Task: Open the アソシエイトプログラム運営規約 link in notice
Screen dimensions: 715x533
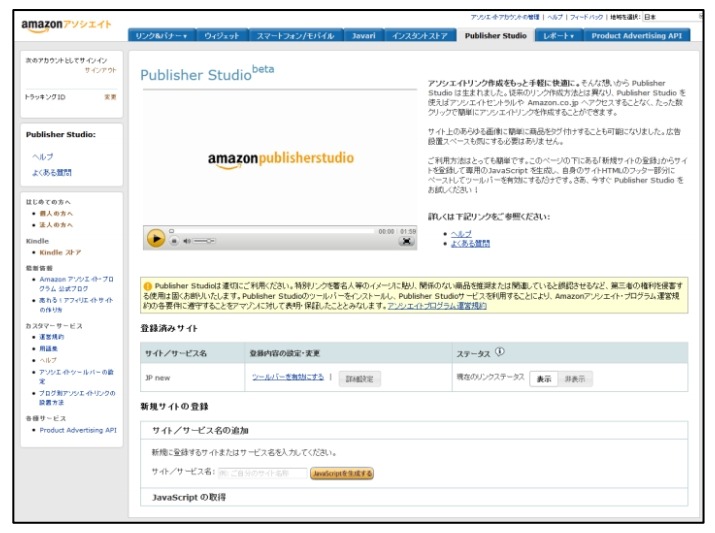Action: pyautogui.click(x=437, y=306)
